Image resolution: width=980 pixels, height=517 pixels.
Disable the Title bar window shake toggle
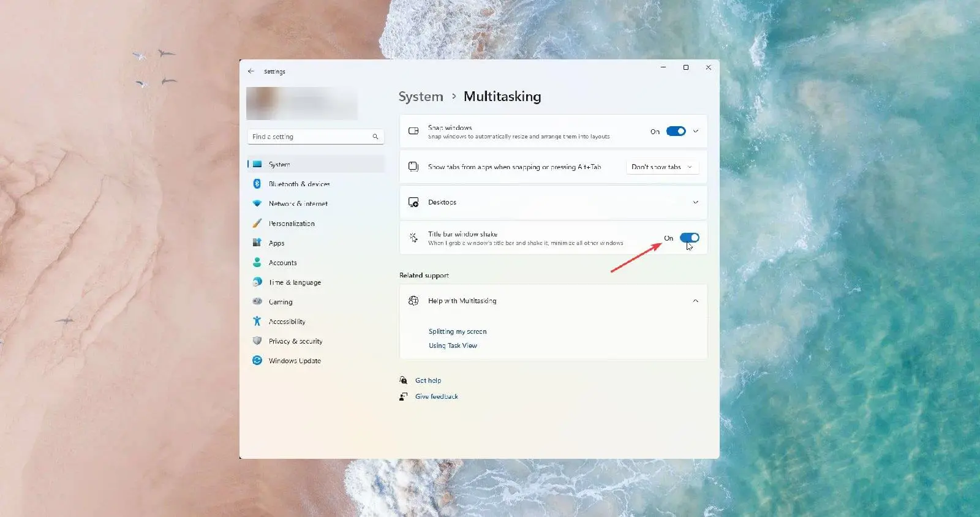pos(690,238)
